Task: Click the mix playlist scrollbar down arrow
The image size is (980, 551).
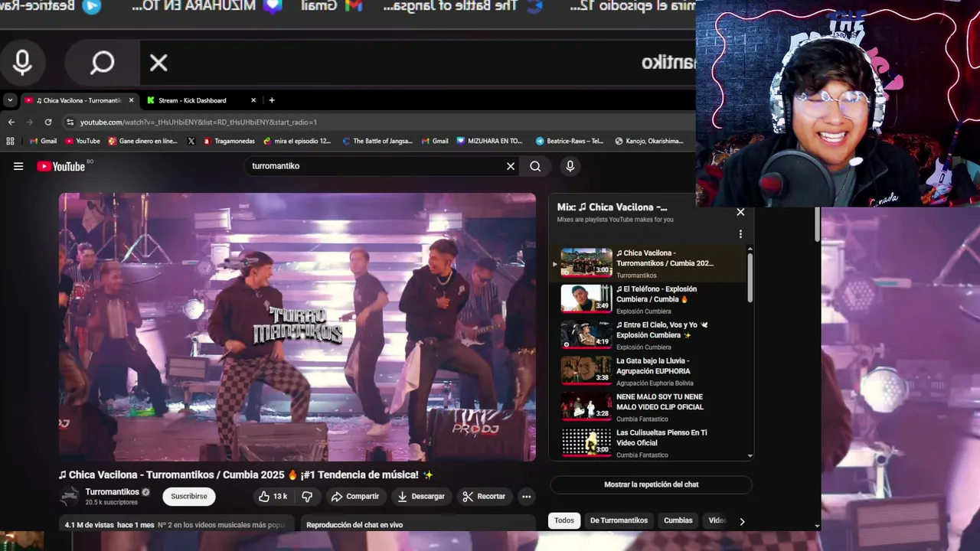Action: pos(750,455)
